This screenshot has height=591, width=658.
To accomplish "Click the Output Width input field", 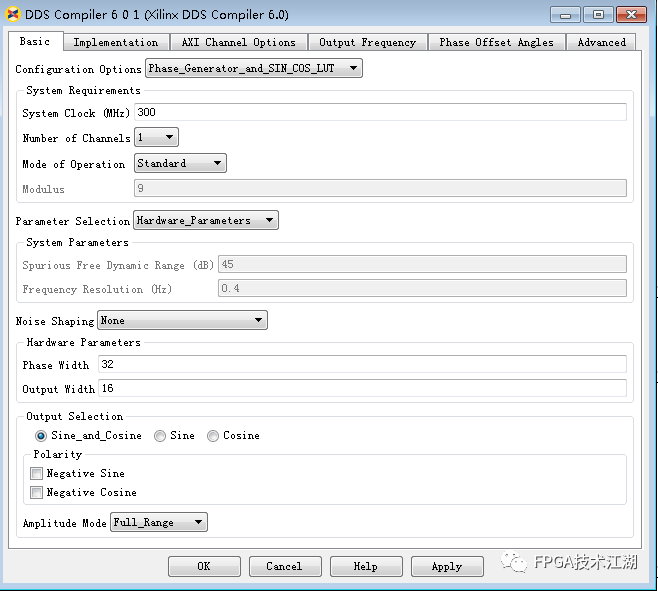I will point(362,388).
